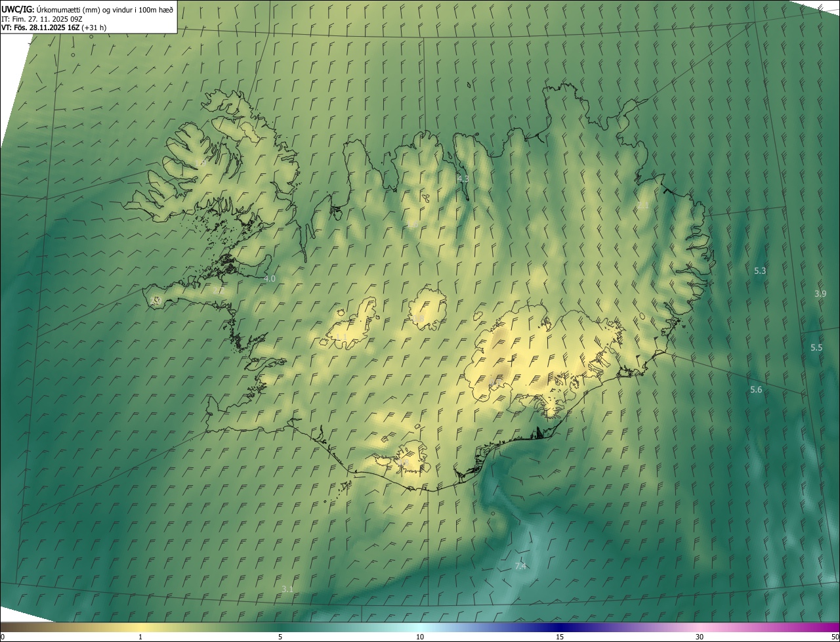
Task: Click the value label 4.3 in north Iceland
Action: coord(463,179)
